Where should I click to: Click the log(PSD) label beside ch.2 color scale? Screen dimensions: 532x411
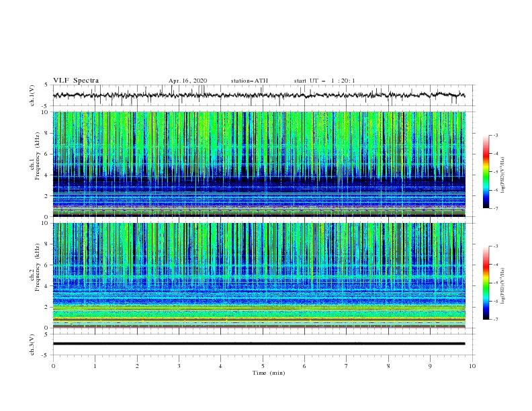[503, 286]
